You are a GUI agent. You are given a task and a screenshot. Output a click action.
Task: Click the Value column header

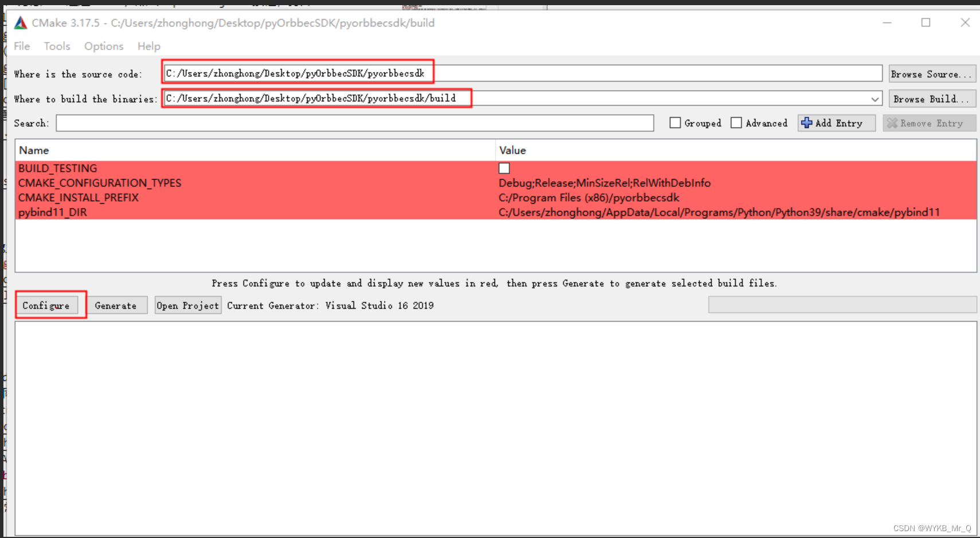coord(736,150)
